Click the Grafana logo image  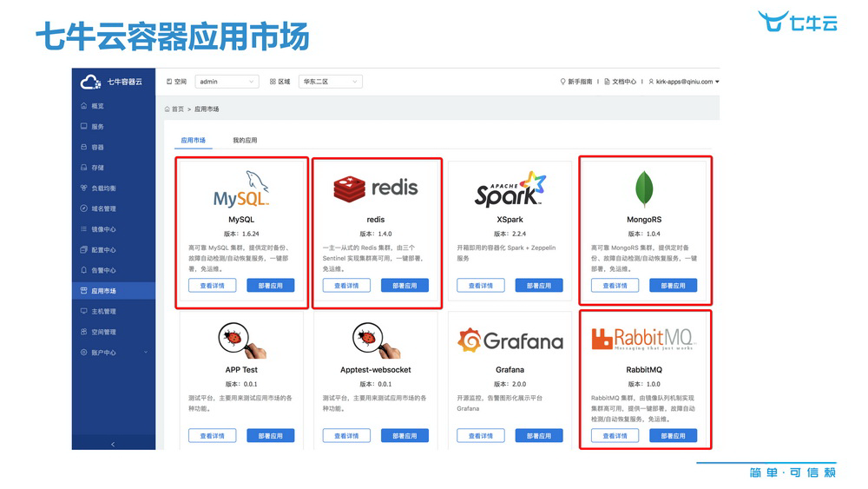point(510,340)
